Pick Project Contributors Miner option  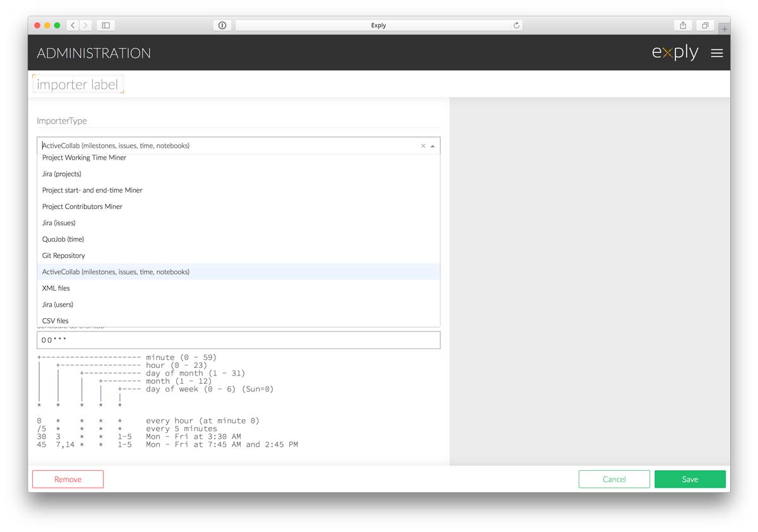tap(238, 207)
